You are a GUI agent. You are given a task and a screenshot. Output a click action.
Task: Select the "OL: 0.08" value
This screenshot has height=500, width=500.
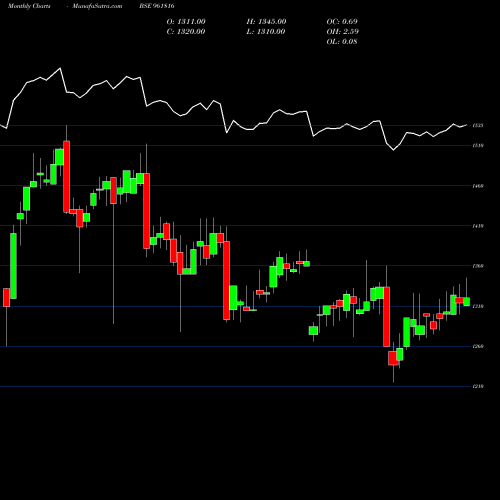coord(342,42)
